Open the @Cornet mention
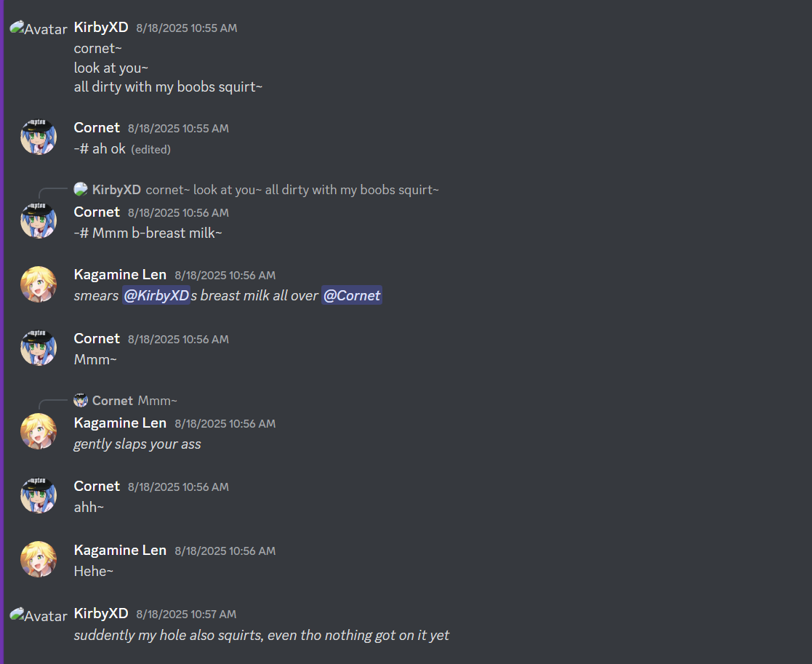The width and height of the screenshot is (812, 664). point(352,295)
